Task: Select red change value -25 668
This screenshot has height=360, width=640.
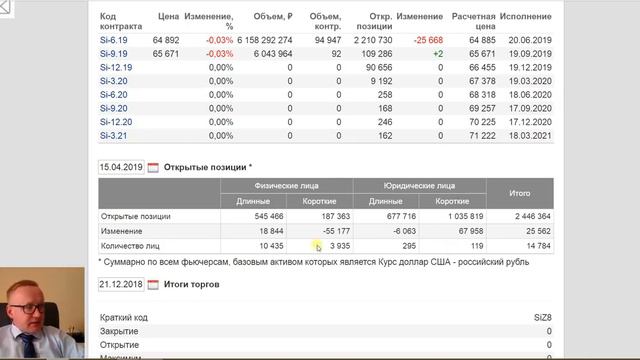Action: (x=428, y=40)
